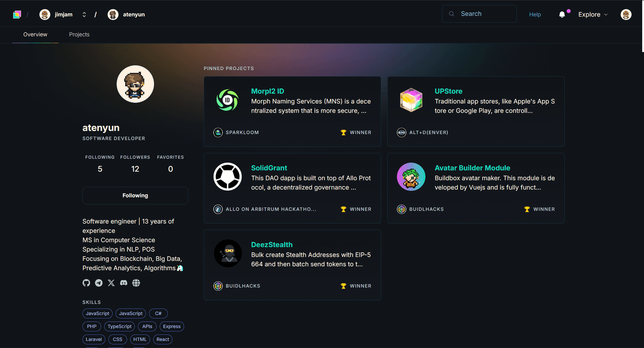Screen dimensions: 644x348
Task: Focus the Search input field
Action: (x=479, y=14)
